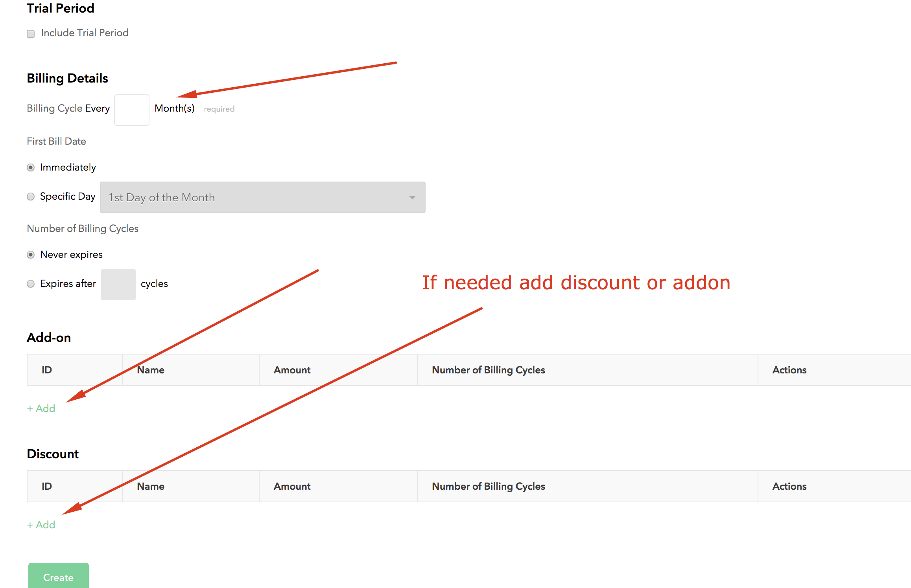Click the Discount table Name column header

click(x=151, y=487)
